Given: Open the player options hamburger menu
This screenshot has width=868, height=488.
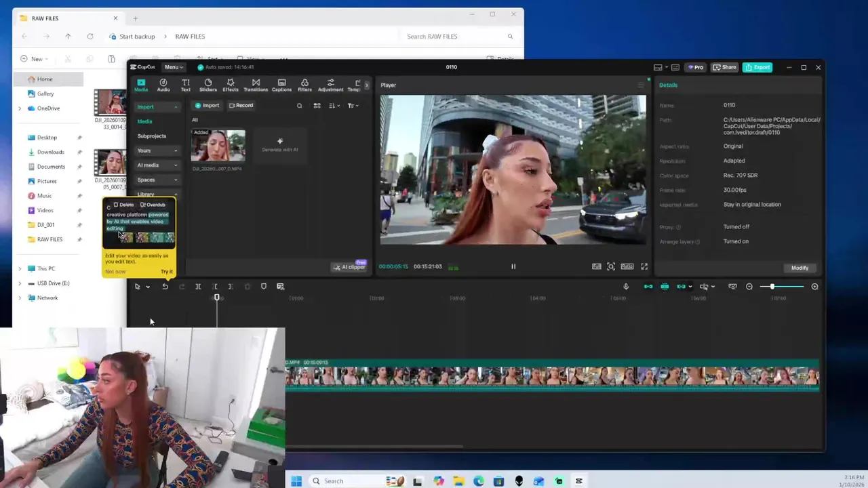Looking at the screenshot, I should point(640,85).
